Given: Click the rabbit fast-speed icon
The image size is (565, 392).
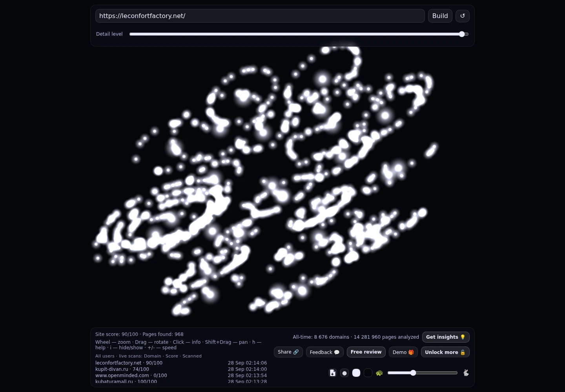Looking at the screenshot, I should [x=466, y=373].
